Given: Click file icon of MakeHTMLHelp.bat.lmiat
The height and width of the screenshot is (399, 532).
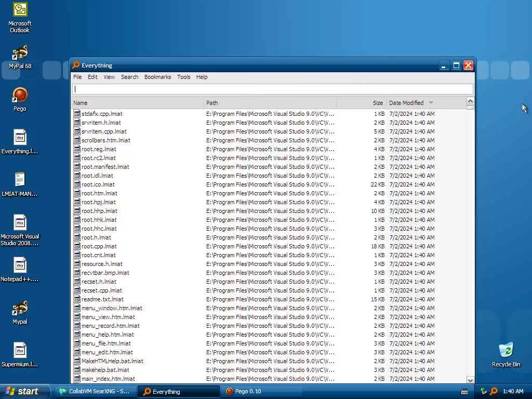Looking at the screenshot, I should click(77, 361).
